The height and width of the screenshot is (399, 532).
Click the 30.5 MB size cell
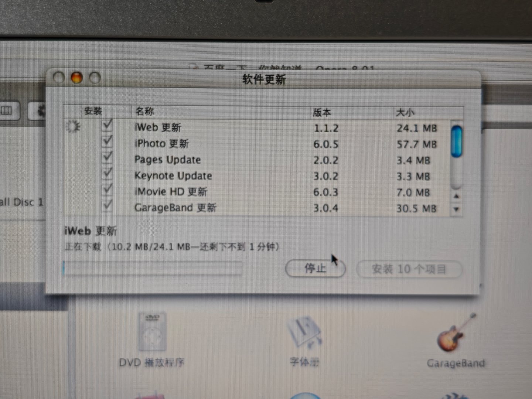click(416, 208)
